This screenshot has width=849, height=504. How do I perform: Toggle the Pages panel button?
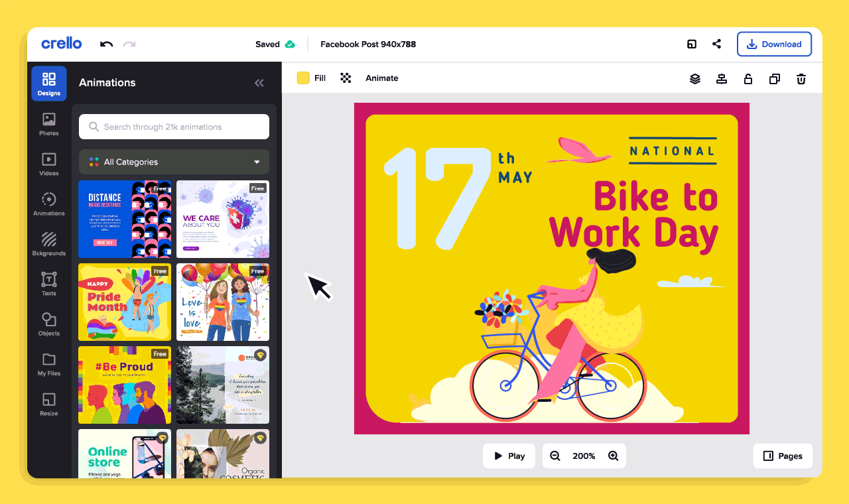click(x=783, y=456)
